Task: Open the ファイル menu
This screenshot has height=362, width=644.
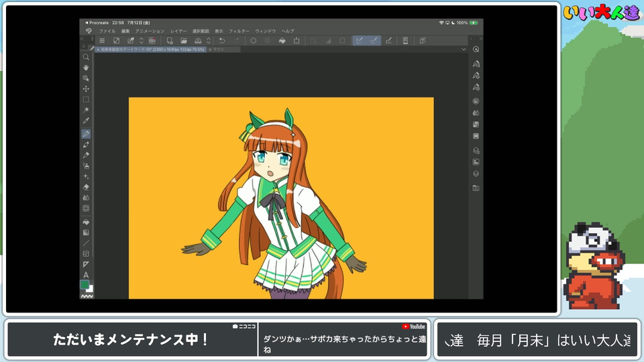Action: click(x=107, y=32)
